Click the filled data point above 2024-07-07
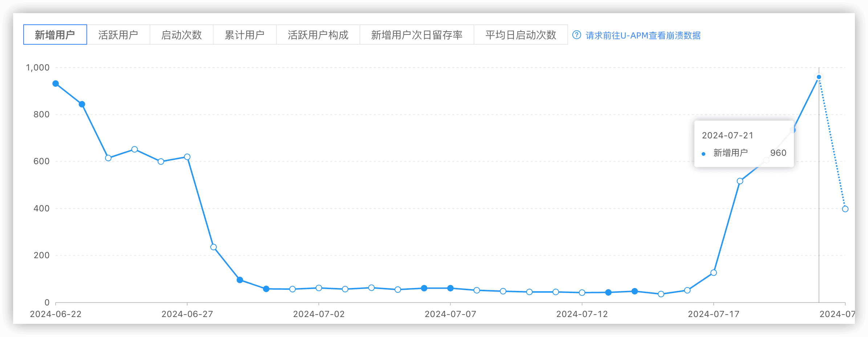Image resolution: width=868 pixels, height=337 pixels. click(450, 288)
